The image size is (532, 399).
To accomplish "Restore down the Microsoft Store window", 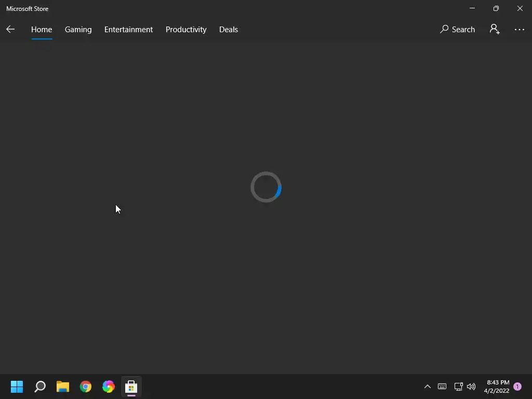I will tap(496, 8).
